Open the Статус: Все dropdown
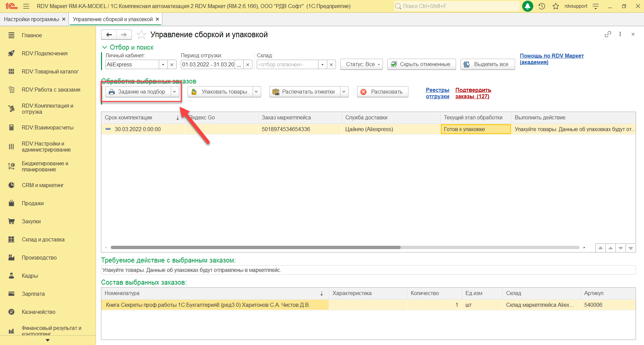This screenshot has height=345, width=644. click(361, 64)
